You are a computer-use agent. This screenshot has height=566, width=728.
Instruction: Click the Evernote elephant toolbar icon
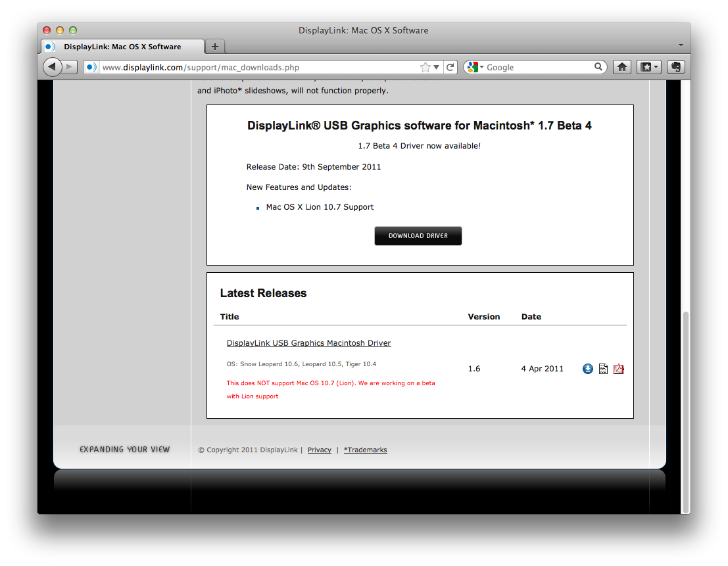[x=676, y=67]
